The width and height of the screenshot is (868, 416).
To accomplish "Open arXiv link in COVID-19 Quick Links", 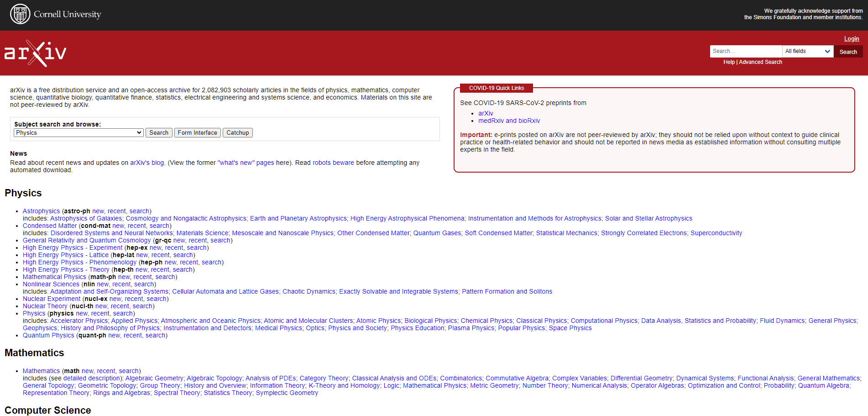I will [x=486, y=113].
